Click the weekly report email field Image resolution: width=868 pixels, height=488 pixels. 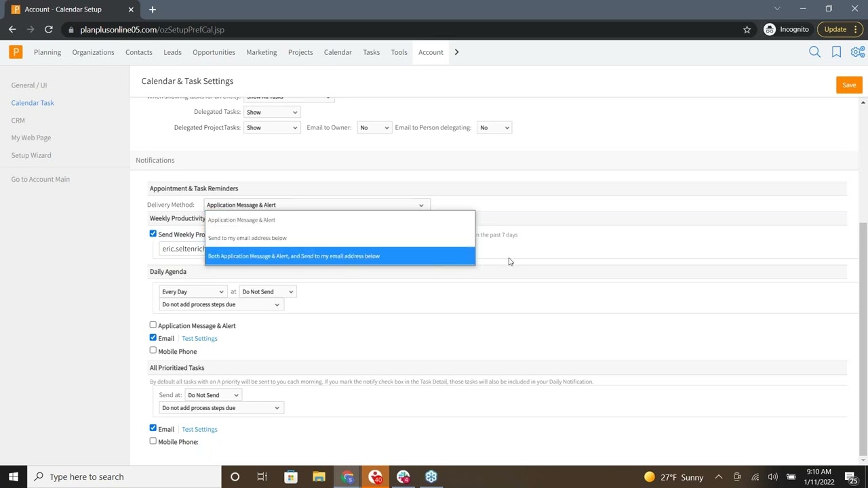click(182, 249)
